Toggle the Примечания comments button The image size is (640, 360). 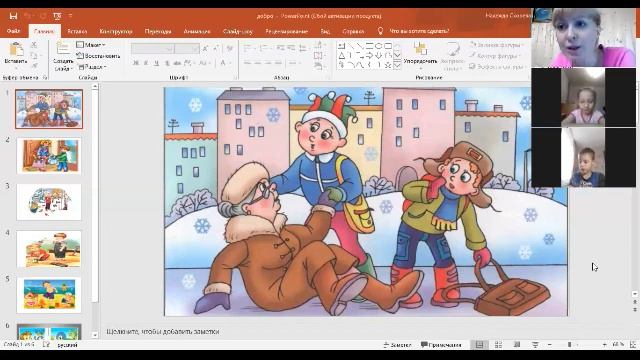(x=441, y=345)
